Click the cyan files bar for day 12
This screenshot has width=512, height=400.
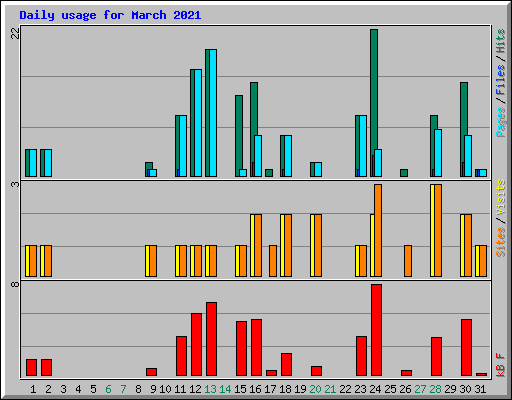pyautogui.click(x=198, y=123)
